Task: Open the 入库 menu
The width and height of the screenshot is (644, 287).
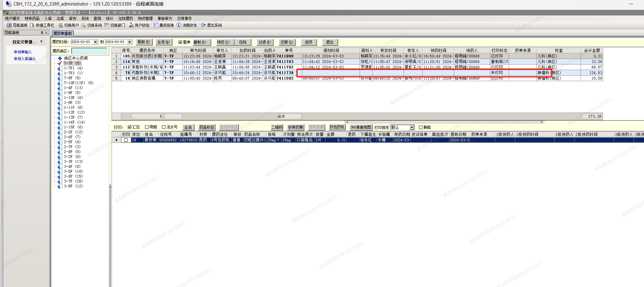Action: (x=48, y=18)
